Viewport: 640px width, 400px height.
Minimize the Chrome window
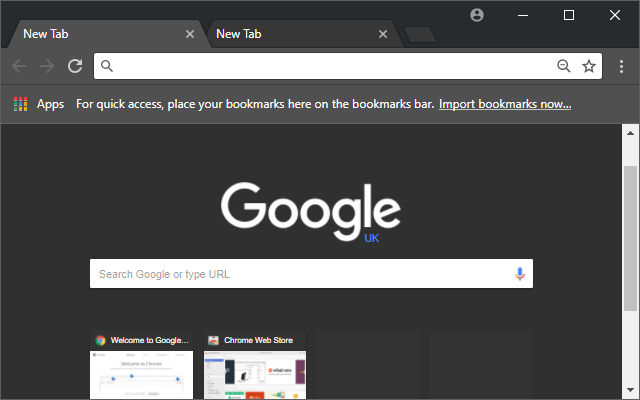coord(523,15)
